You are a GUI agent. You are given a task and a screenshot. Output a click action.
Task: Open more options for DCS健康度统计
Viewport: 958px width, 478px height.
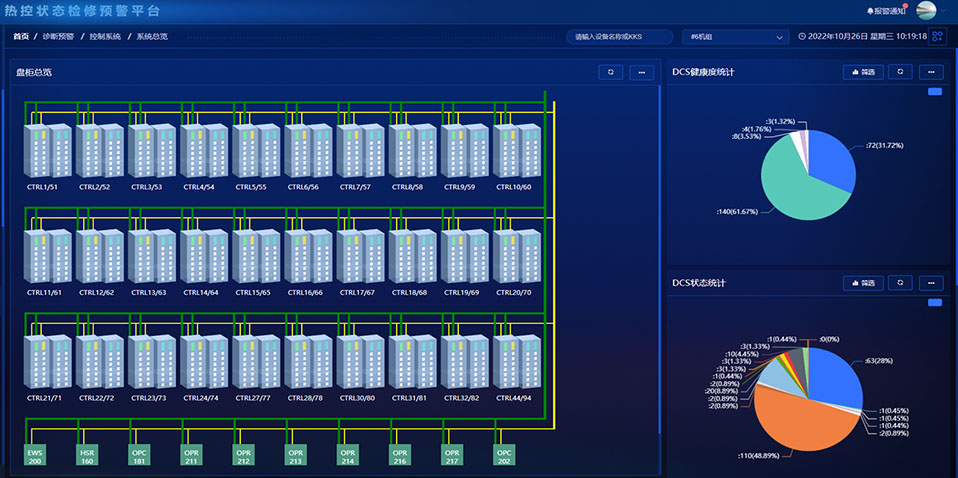tap(931, 72)
